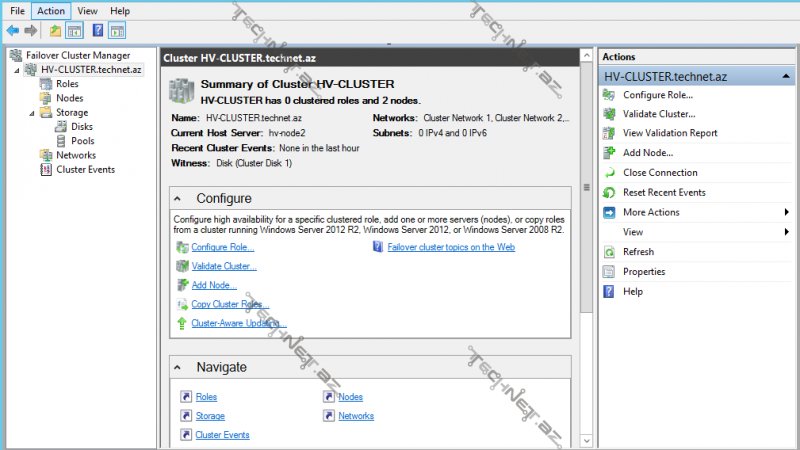The width and height of the screenshot is (800, 450).
Task: Click the Copy Cluster Roles link
Action: coord(230,304)
